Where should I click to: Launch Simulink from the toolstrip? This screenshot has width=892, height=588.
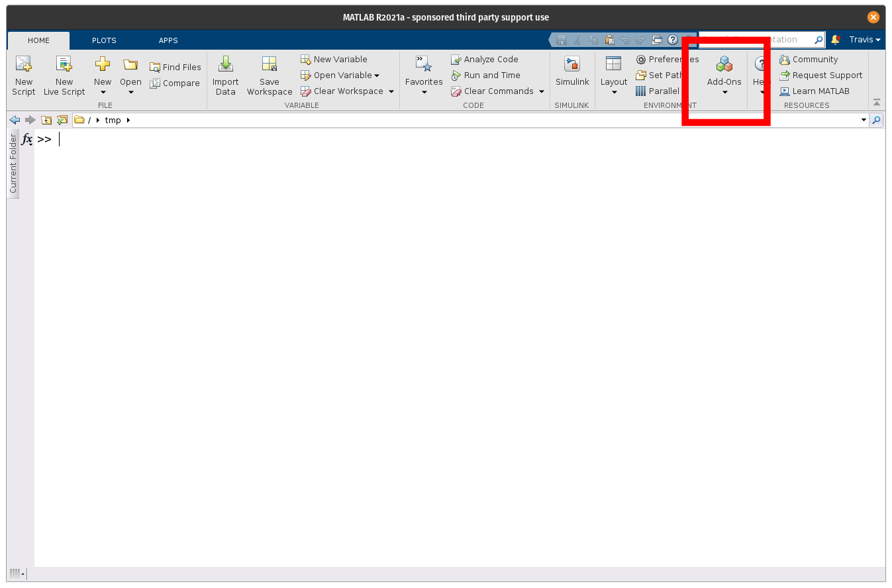click(571, 72)
